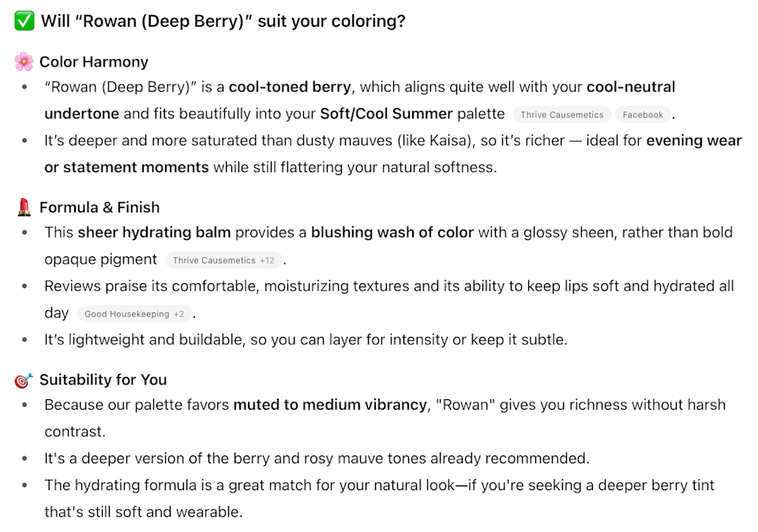Click the green check mark emoji in the title

[x=24, y=21]
